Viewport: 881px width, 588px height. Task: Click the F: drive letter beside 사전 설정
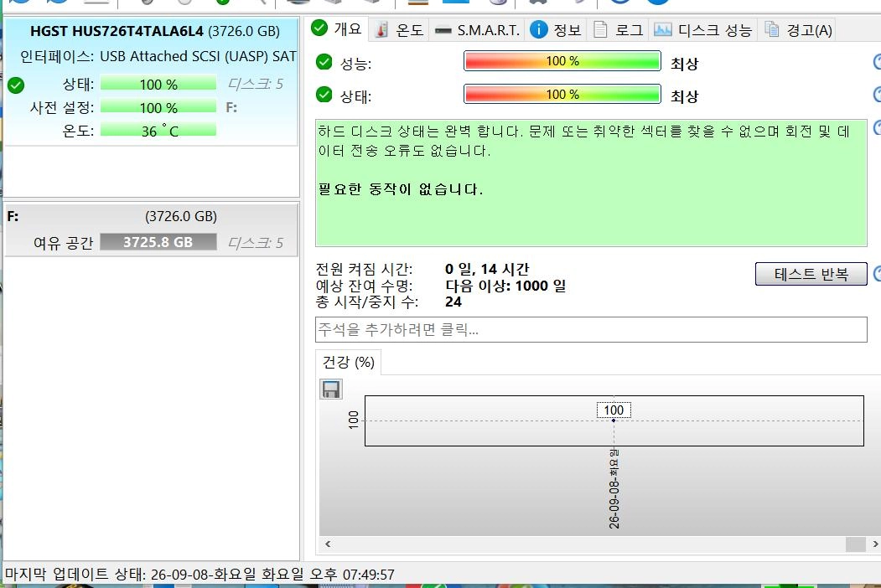(x=231, y=107)
